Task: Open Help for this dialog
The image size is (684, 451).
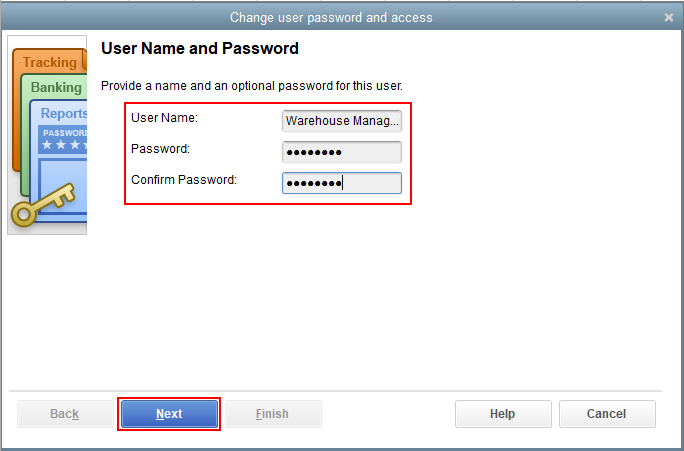Action: (503, 414)
